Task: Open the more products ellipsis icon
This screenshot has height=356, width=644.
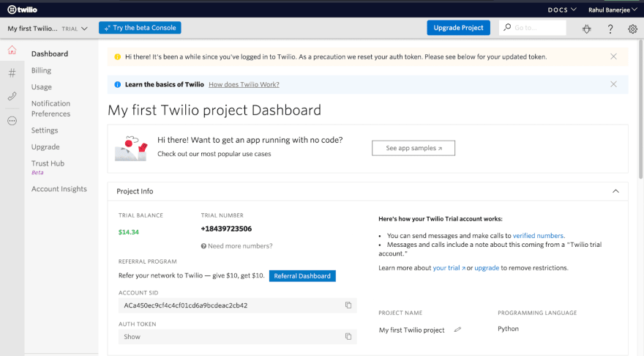Action: coord(12,121)
